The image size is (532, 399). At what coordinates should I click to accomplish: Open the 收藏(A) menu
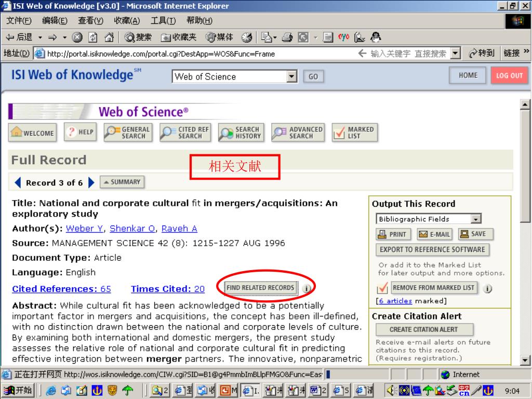(x=127, y=21)
